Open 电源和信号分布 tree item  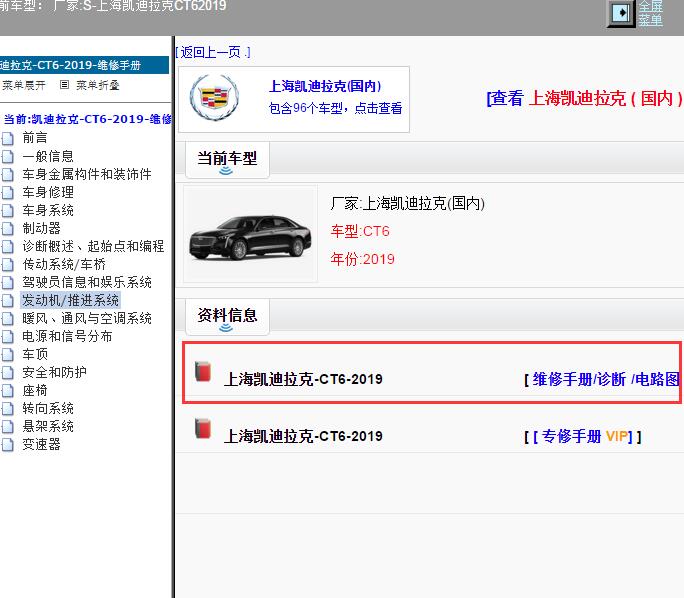click(67, 336)
